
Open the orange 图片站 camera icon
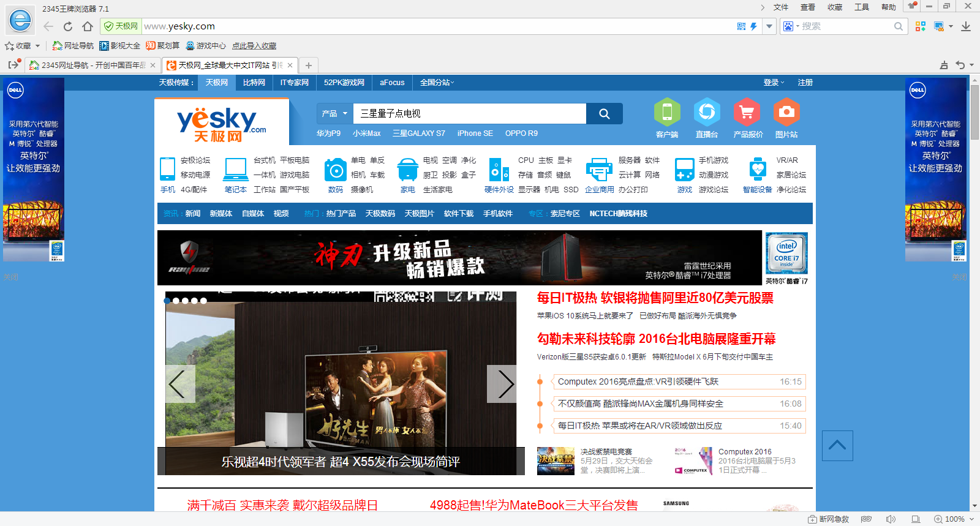786,112
